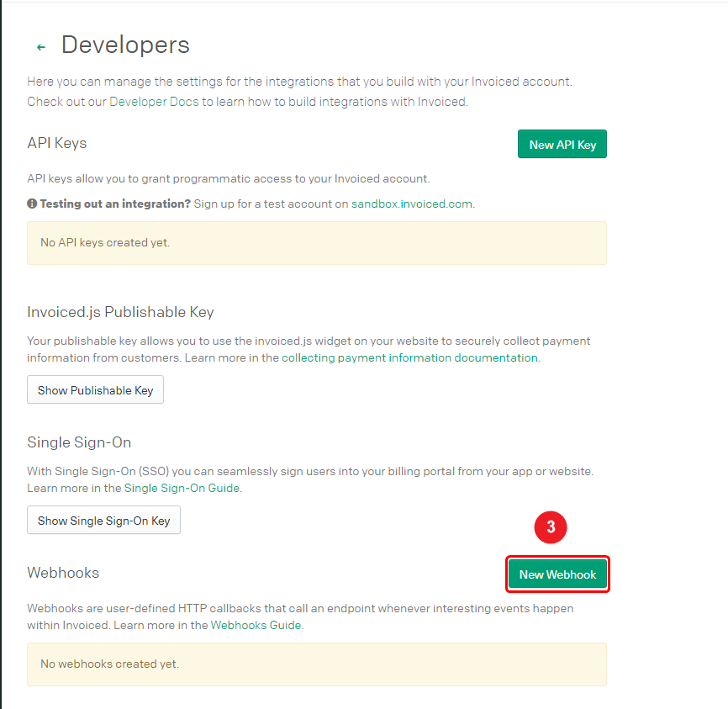The image size is (728, 709).
Task: Click the red number 3 badge
Action: pos(551,527)
